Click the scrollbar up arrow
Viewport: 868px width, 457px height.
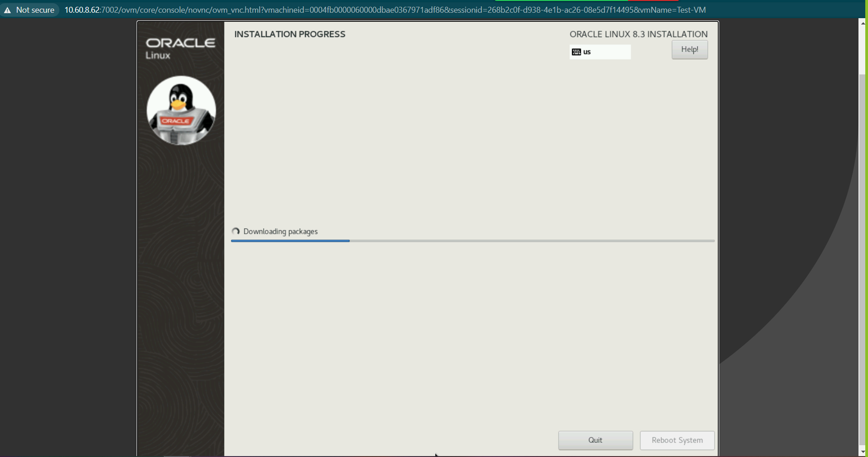(x=863, y=23)
